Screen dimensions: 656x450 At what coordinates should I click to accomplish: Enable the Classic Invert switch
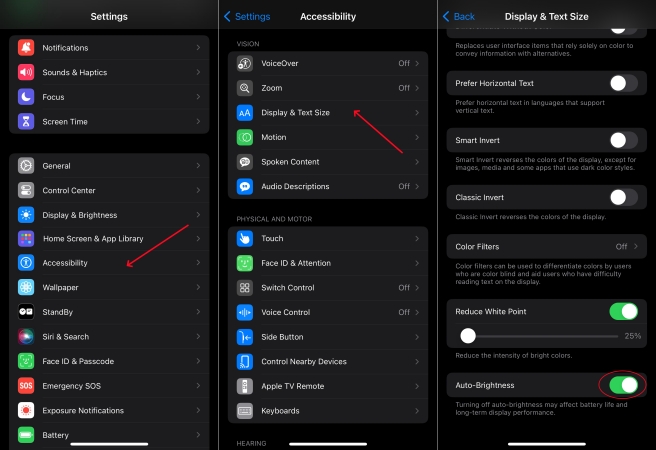(623, 197)
